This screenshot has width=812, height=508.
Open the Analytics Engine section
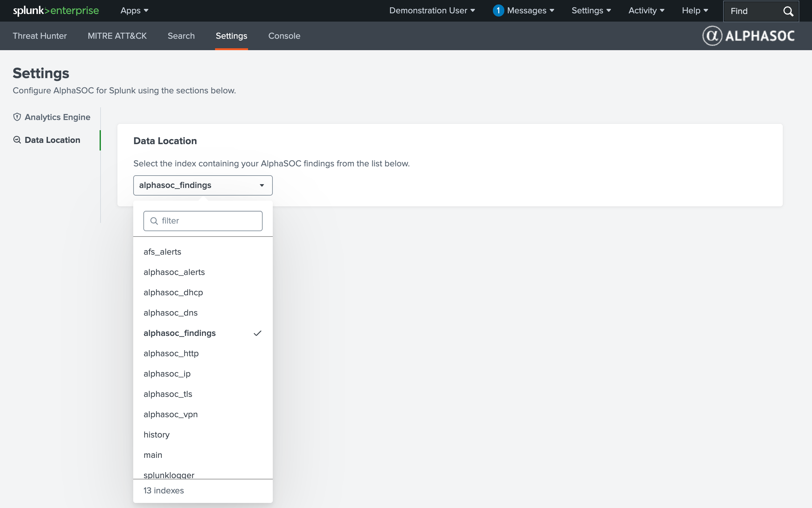[52, 117]
